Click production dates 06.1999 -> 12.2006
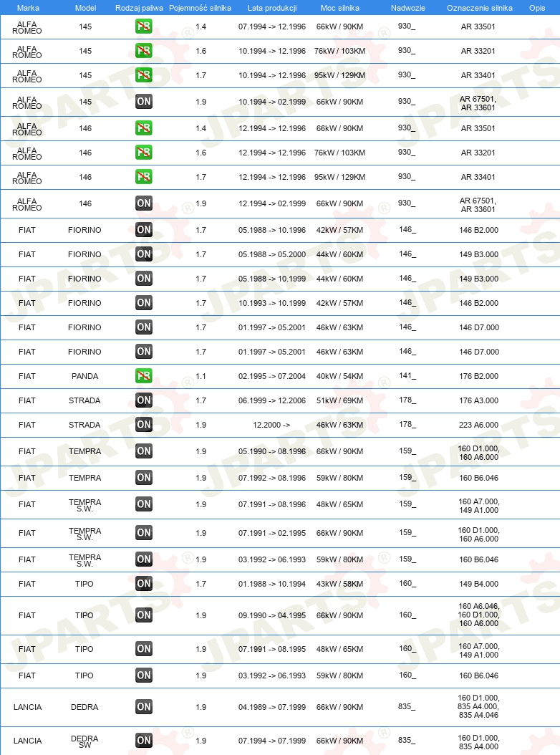The image size is (560, 755). point(272,400)
